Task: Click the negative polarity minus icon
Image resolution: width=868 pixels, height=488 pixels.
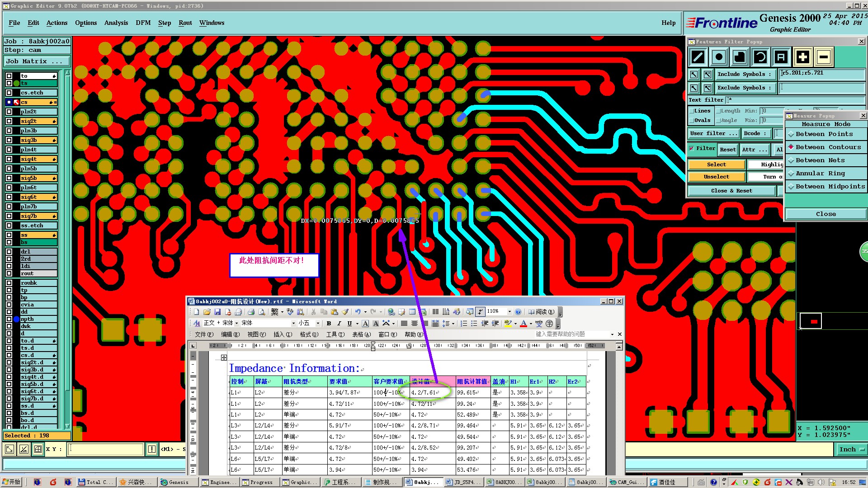Action: (x=824, y=57)
